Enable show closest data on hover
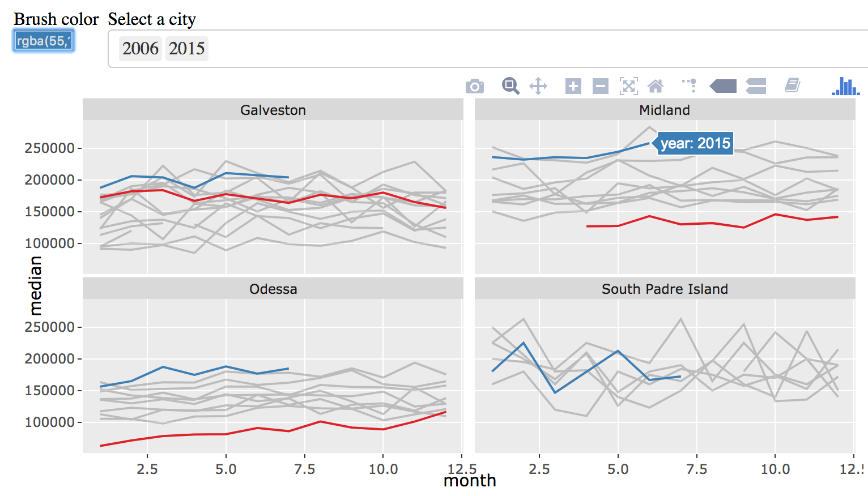 (x=723, y=86)
